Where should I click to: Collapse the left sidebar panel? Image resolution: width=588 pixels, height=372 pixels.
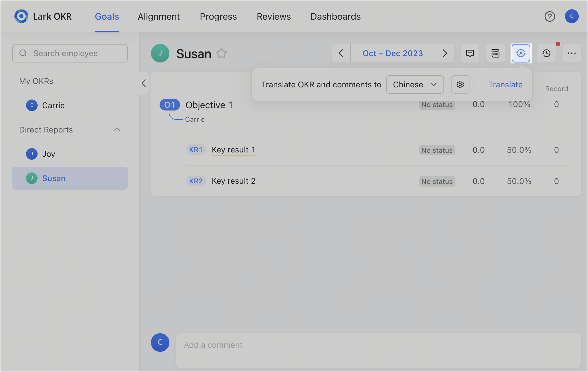(x=144, y=83)
